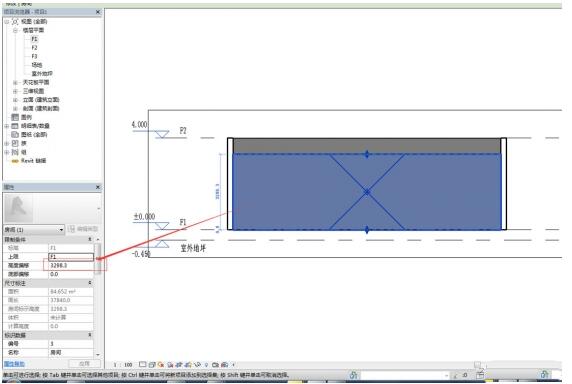Click the sun path icon in view bar
The height and width of the screenshot is (384, 572).
point(161,364)
